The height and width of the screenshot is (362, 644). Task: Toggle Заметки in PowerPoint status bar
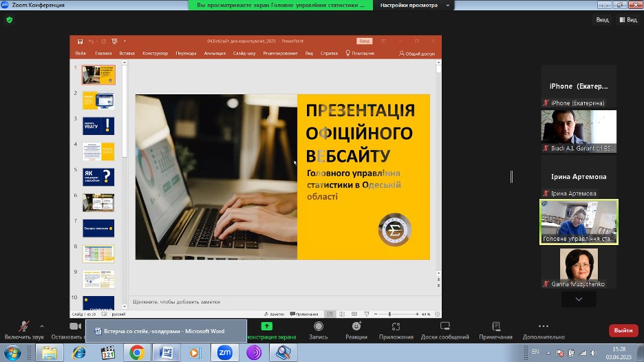coord(274,315)
